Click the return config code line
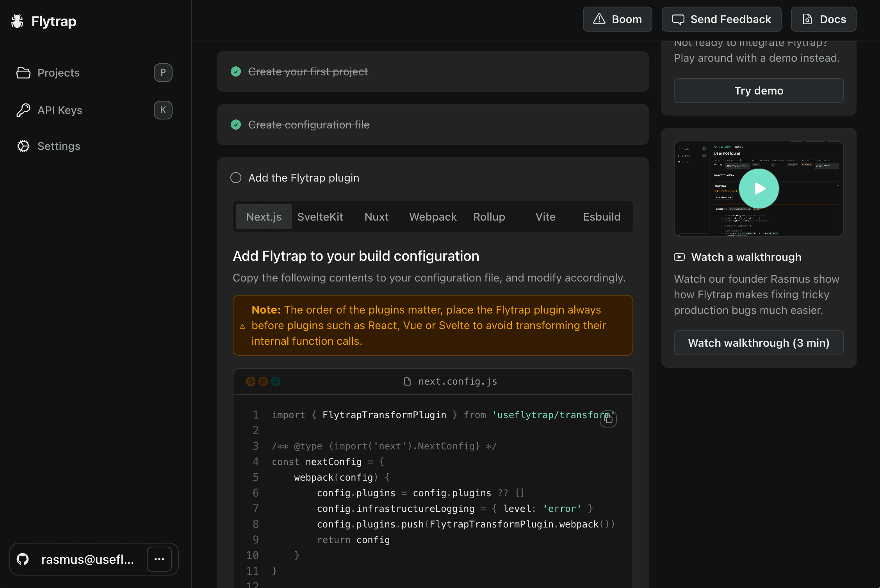 [353, 540]
